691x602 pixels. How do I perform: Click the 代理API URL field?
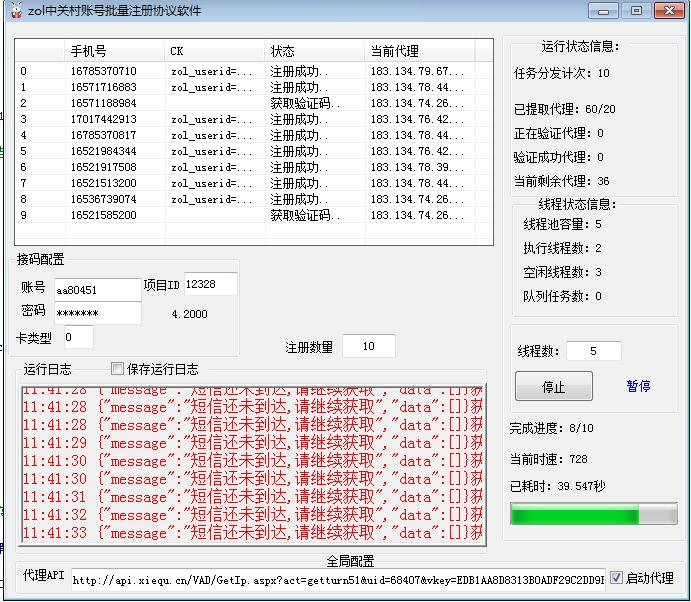(338, 579)
